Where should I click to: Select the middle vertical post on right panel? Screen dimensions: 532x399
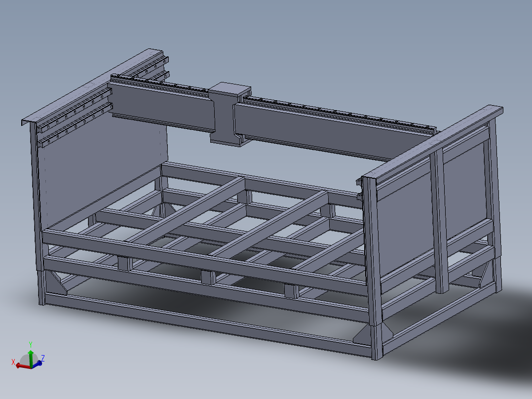440,221
